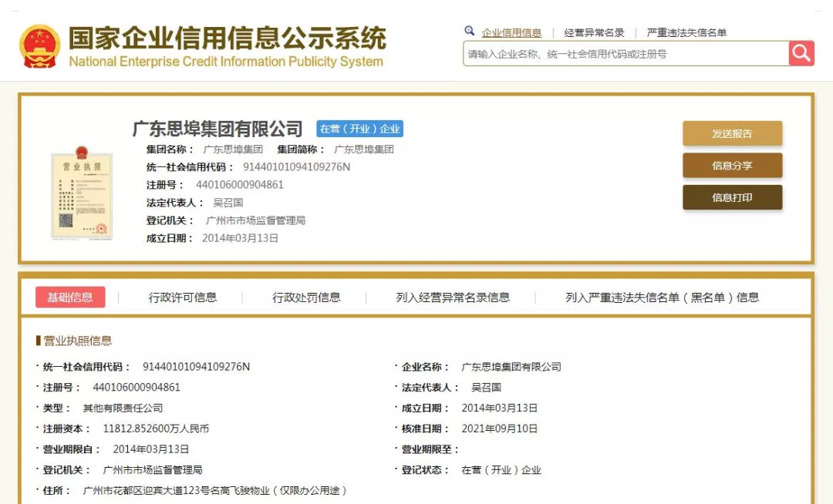Viewport: 833px width, 504px height.
Task: Click the 在营（开业）企业 status badge
Action: 359,129
